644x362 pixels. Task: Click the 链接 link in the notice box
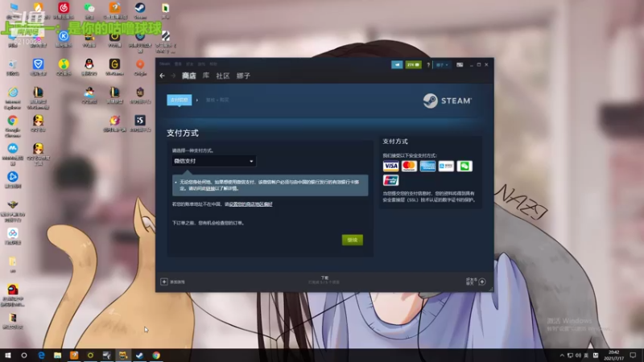(210, 188)
